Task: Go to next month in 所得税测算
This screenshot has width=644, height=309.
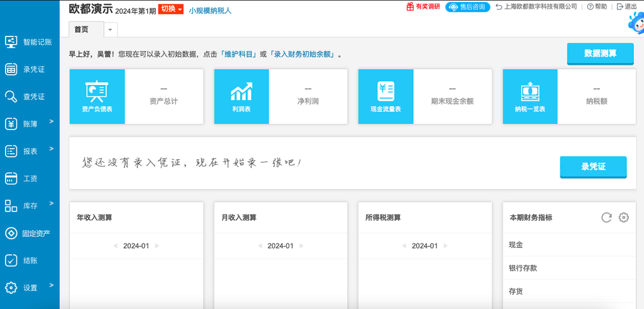Action: 446,245
